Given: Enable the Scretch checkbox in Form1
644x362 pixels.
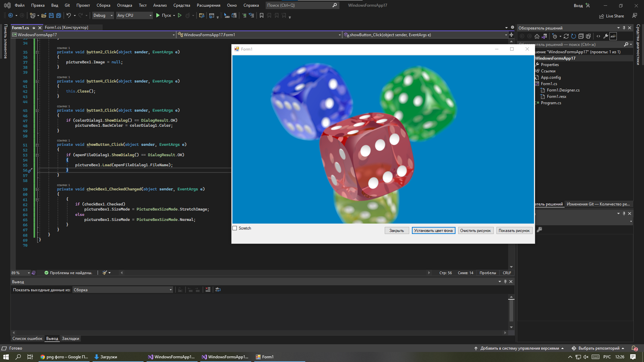Looking at the screenshot, I should [235, 228].
